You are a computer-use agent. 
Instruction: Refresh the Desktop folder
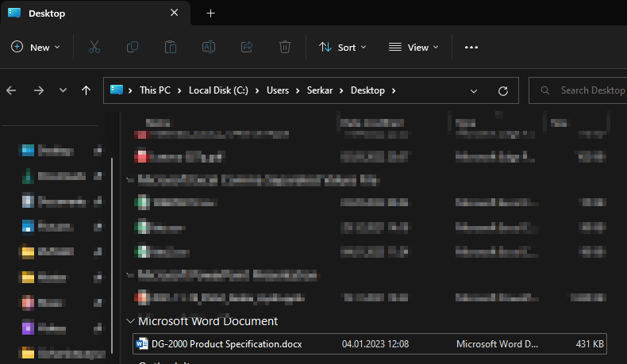(503, 91)
